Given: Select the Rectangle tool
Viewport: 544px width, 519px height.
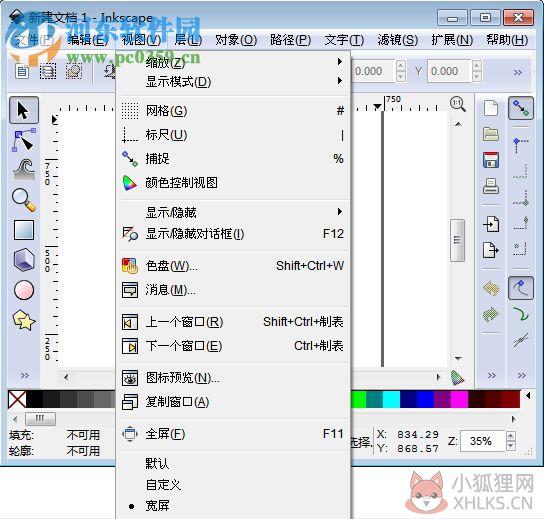Looking at the screenshot, I should pos(24,230).
